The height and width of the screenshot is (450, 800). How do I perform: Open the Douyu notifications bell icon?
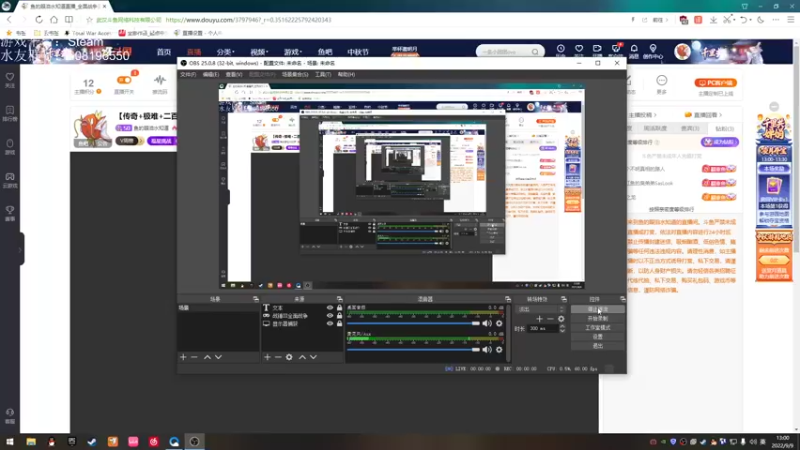click(634, 49)
